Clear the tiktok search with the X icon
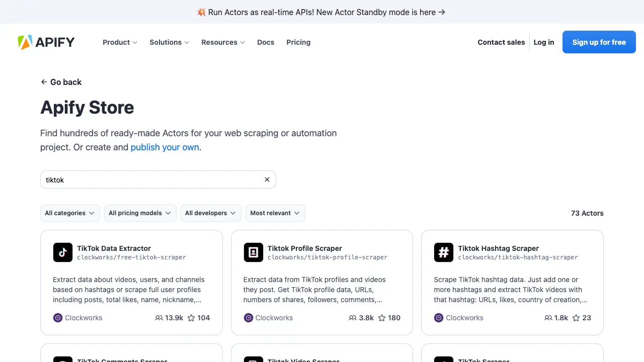The height and width of the screenshot is (362, 644). 267,179
